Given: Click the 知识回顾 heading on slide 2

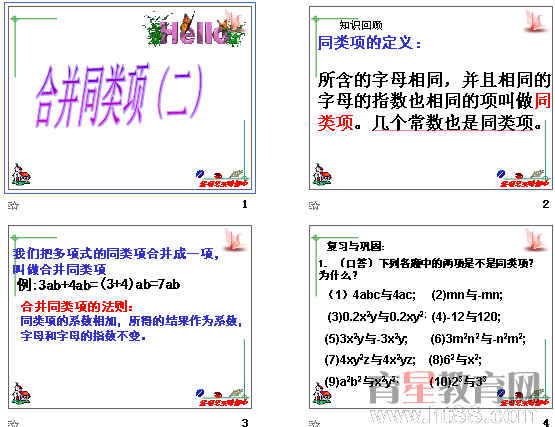Looking at the screenshot, I should click(x=361, y=25).
